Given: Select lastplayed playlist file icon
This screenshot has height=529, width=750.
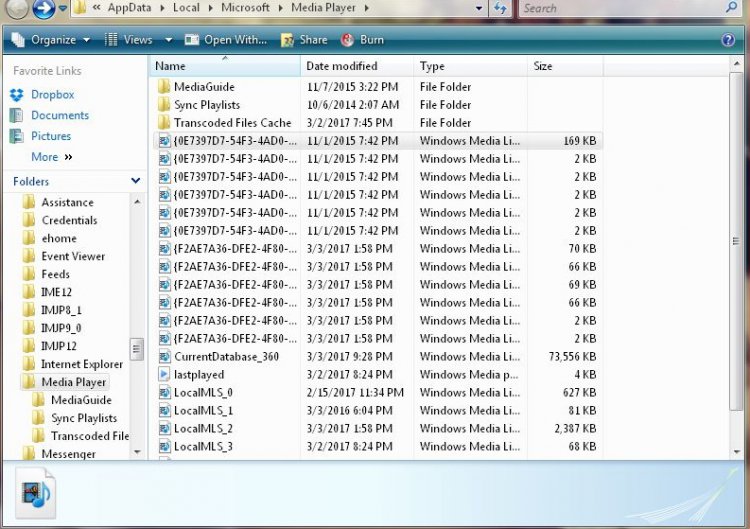Looking at the screenshot, I should [x=164, y=375].
